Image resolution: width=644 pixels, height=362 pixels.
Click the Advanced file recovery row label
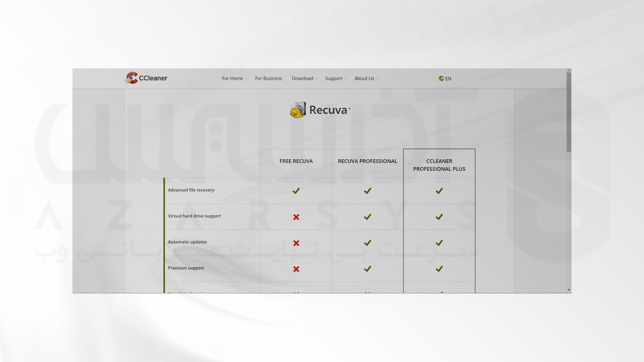[x=191, y=190]
